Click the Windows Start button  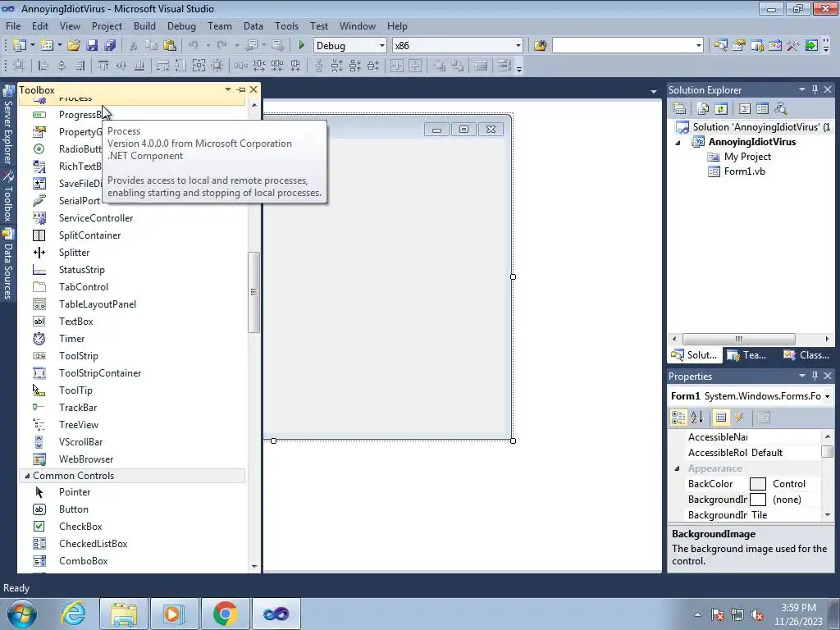(22, 614)
